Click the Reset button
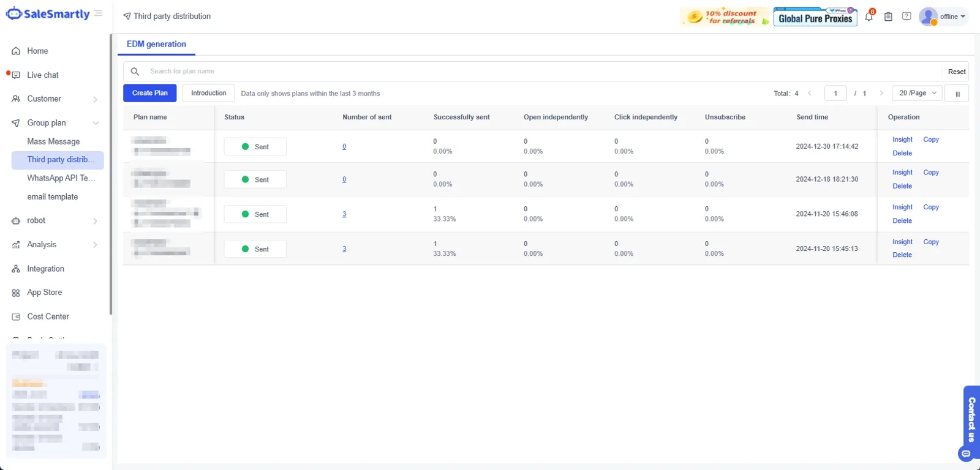 pos(957,72)
